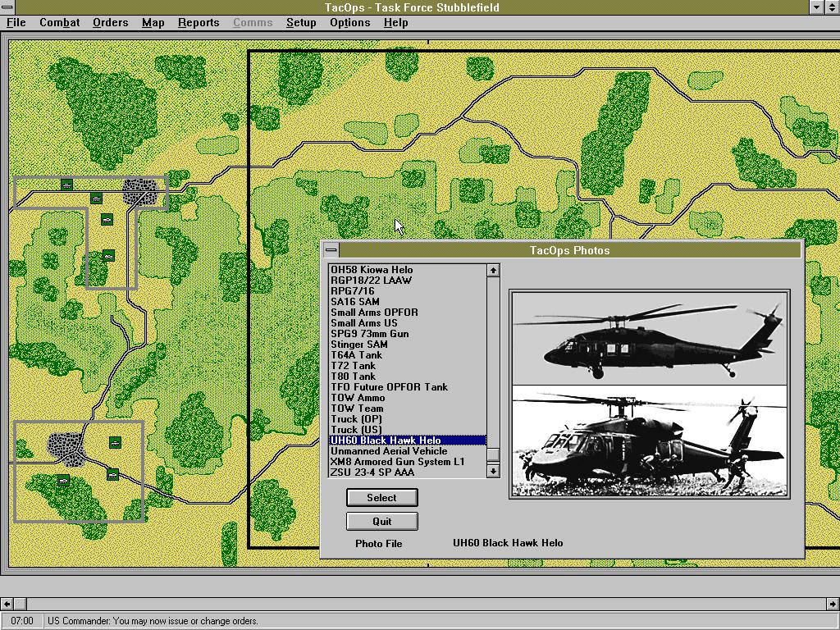This screenshot has width=840, height=630.
Task: Open the TacOps Photos dialog control menu
Action: pyautogui.click(x=331, y=249)
